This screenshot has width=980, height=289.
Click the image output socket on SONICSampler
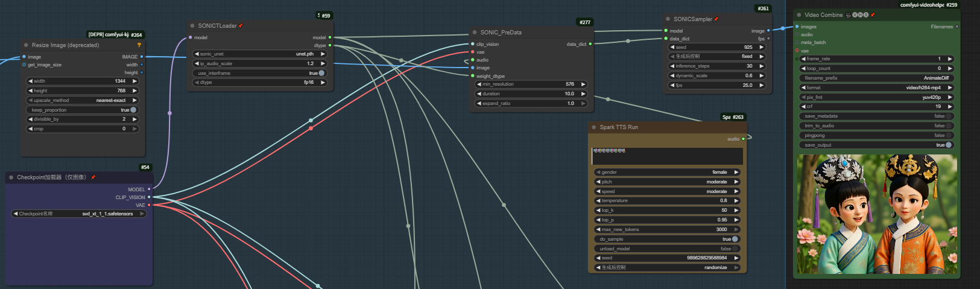pyautogui.click(x=768, y=31)
